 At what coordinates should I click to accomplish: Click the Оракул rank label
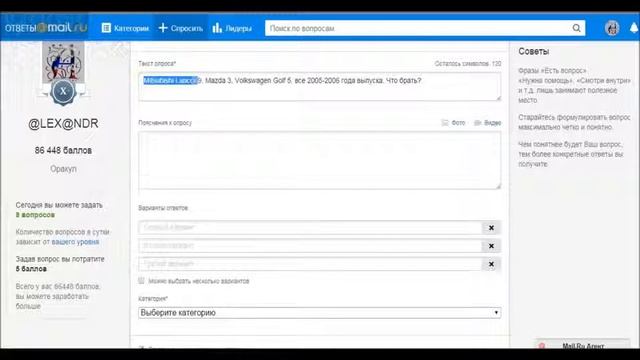pyautogui.click(x=63, y=169)
